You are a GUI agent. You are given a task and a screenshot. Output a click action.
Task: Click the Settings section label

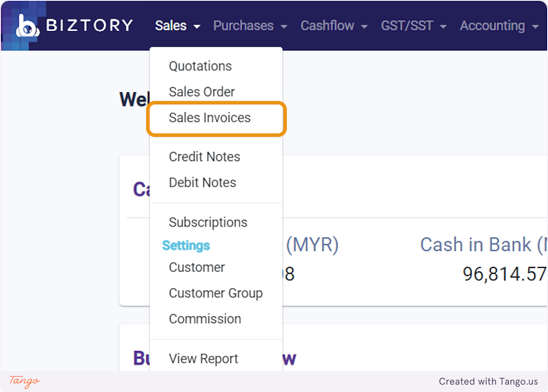point(186,246)
